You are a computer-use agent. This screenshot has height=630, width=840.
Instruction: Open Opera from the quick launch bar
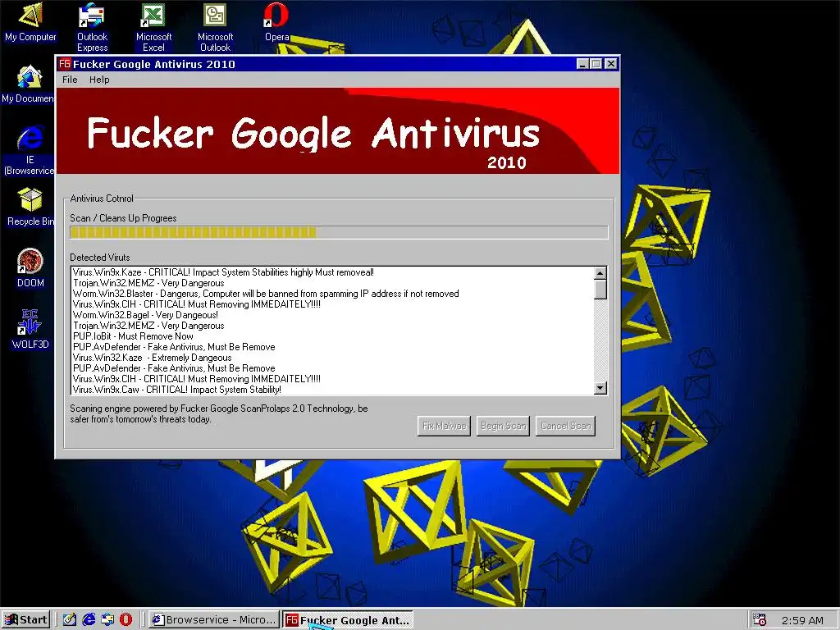[126, 620]
